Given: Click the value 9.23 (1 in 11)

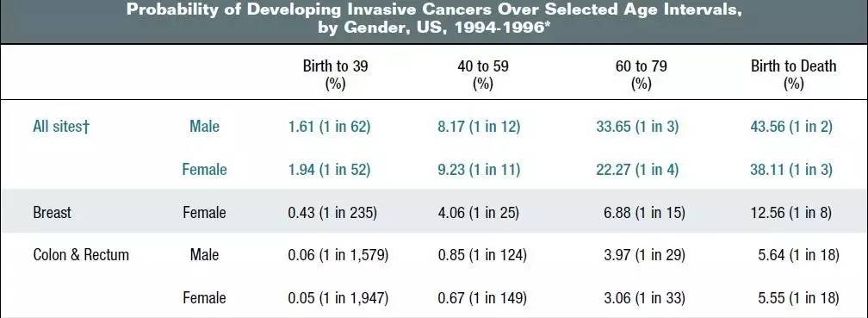Looking at the screenshot, I should (478, 170).
